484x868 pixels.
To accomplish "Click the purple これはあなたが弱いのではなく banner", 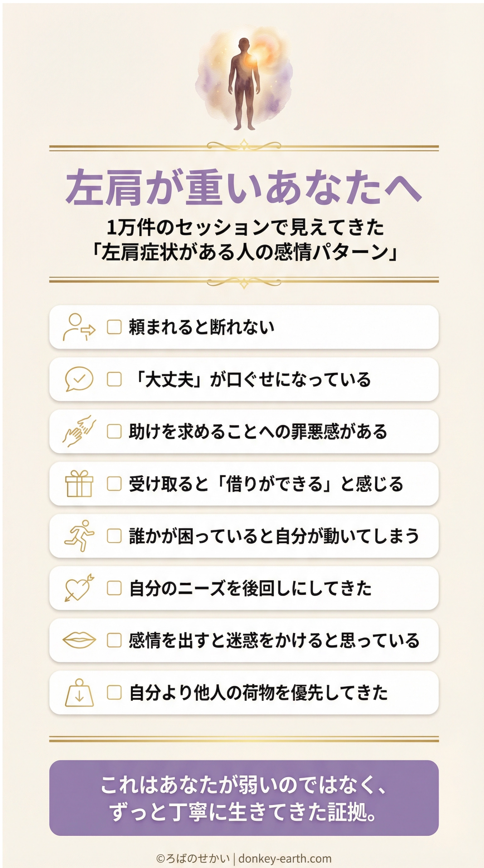I will click(x=244, y=798).
